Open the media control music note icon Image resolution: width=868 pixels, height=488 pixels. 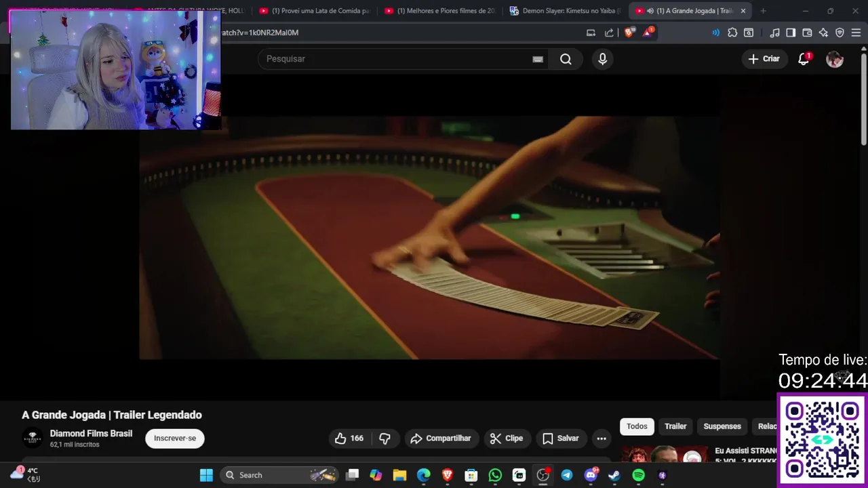click(x=774, y=33)
